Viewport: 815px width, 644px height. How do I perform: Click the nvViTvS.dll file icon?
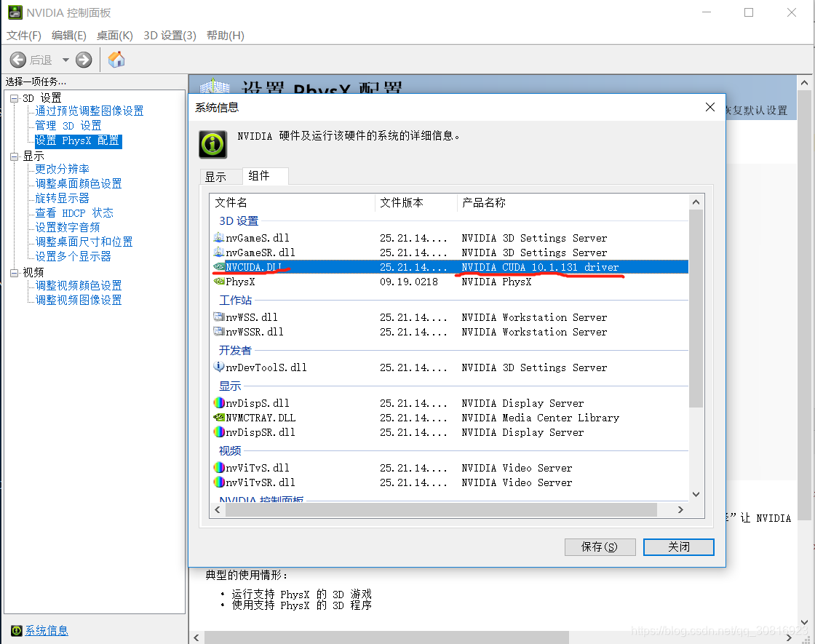point(219,468)
